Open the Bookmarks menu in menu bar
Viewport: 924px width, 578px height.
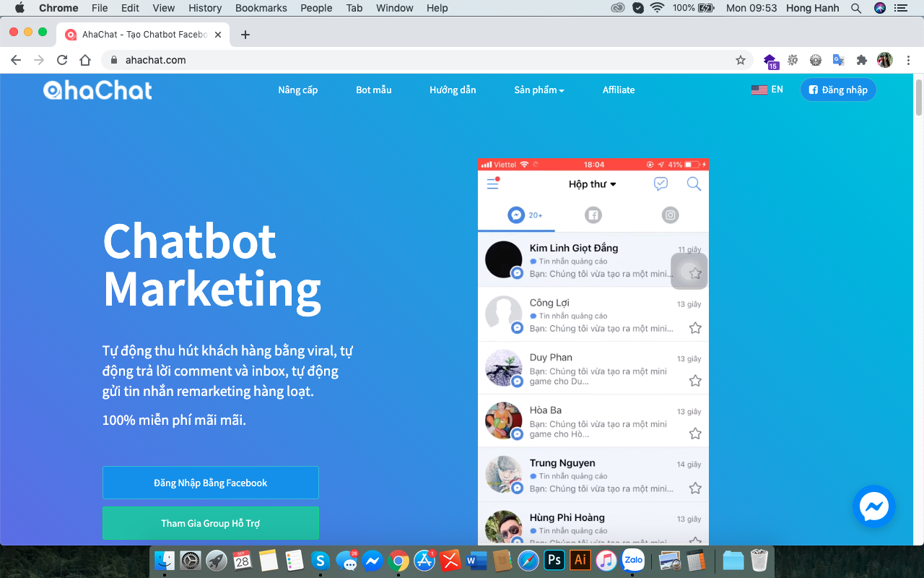(261, 8)
